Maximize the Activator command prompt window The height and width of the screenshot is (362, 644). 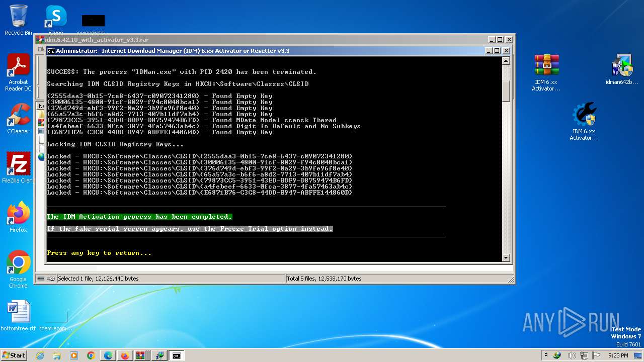pos(497,51)
